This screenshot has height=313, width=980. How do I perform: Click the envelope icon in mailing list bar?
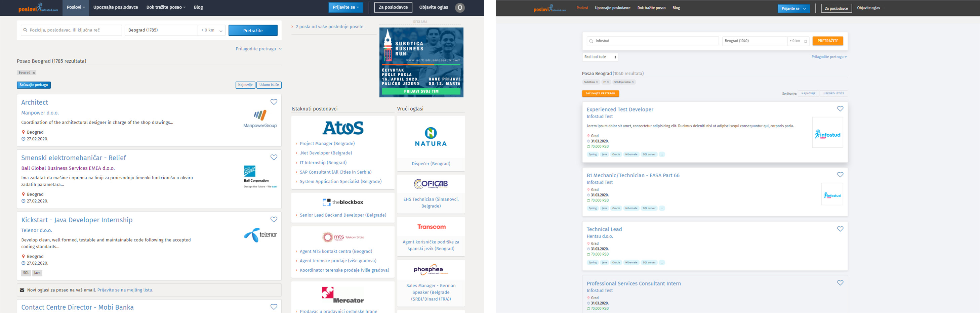tap(22, 290)
